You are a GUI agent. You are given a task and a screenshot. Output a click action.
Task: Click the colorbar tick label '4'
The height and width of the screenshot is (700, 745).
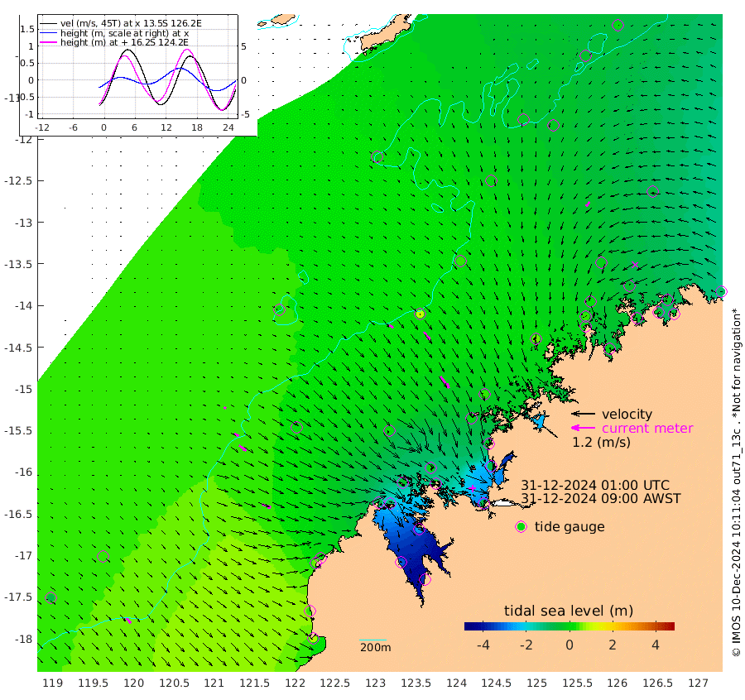[656, 645]
